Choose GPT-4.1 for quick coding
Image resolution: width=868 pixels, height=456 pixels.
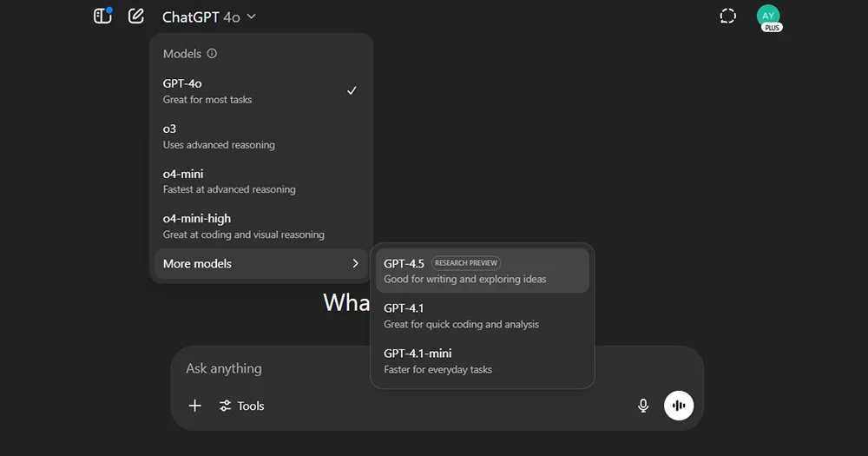click(482, 315)
